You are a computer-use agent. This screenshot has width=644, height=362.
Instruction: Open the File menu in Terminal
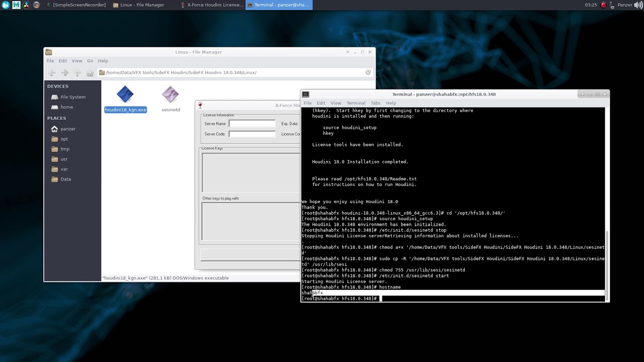[x=307, y=103]
